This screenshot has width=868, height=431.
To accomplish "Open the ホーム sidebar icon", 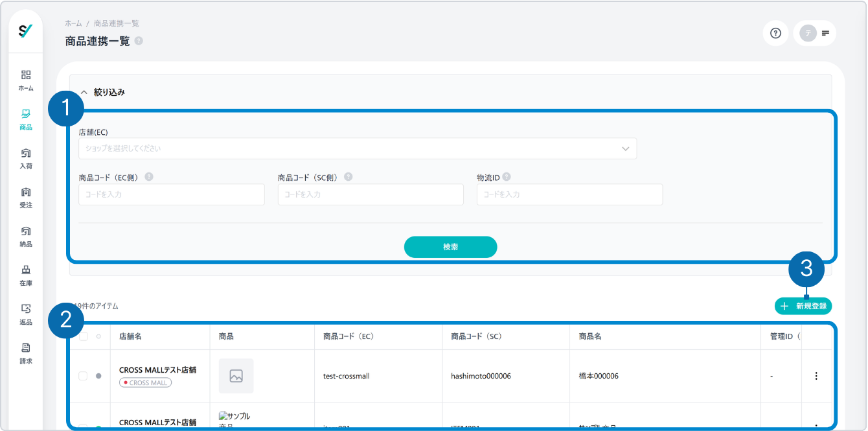I will [26, 80].
